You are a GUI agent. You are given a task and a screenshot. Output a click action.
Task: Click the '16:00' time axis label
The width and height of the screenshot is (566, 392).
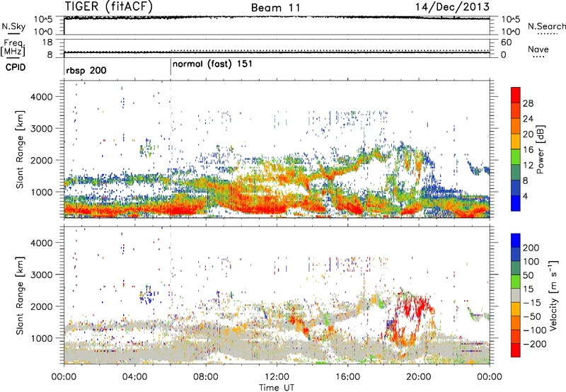tap(347, 377)
